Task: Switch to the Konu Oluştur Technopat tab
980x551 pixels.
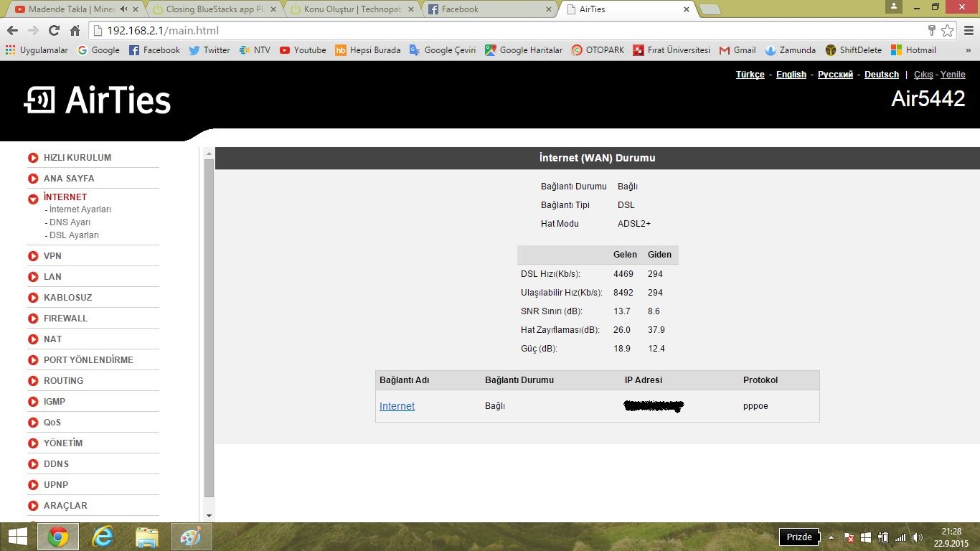Action: click(352, 9)
